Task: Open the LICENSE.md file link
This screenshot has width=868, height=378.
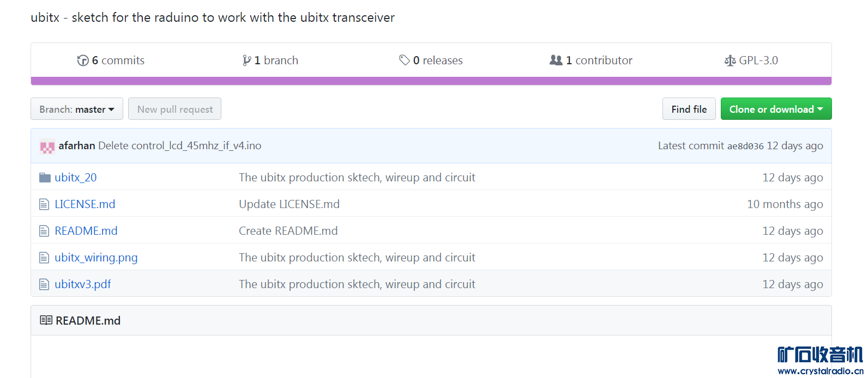Action: pyautogui.click(x=85, y=204)
